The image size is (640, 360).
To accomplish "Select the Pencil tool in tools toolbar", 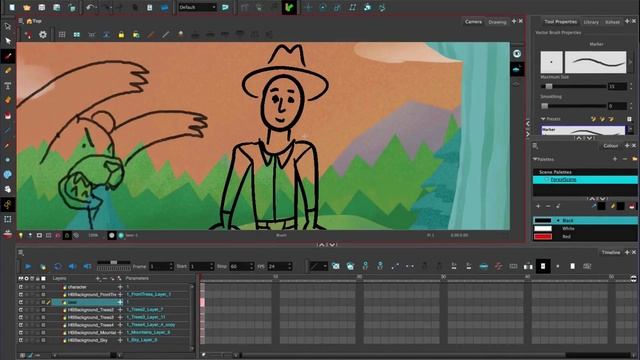I will (8, 71).
